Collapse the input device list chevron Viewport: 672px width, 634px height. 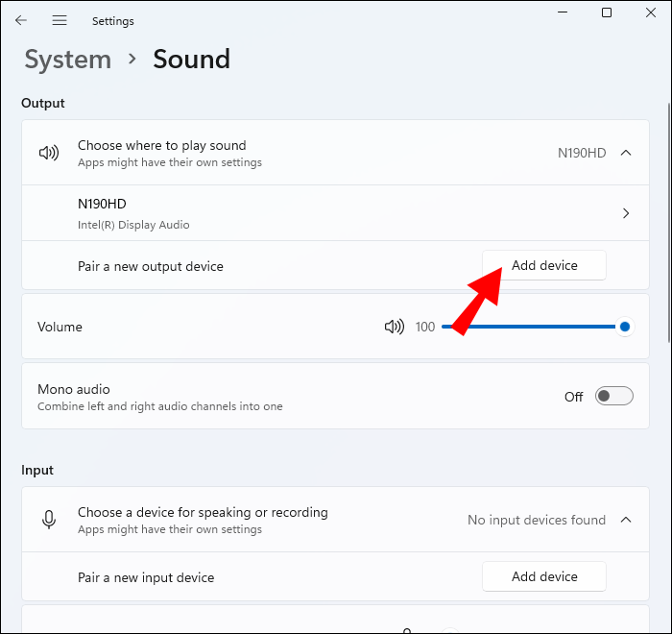coord(626,520)
